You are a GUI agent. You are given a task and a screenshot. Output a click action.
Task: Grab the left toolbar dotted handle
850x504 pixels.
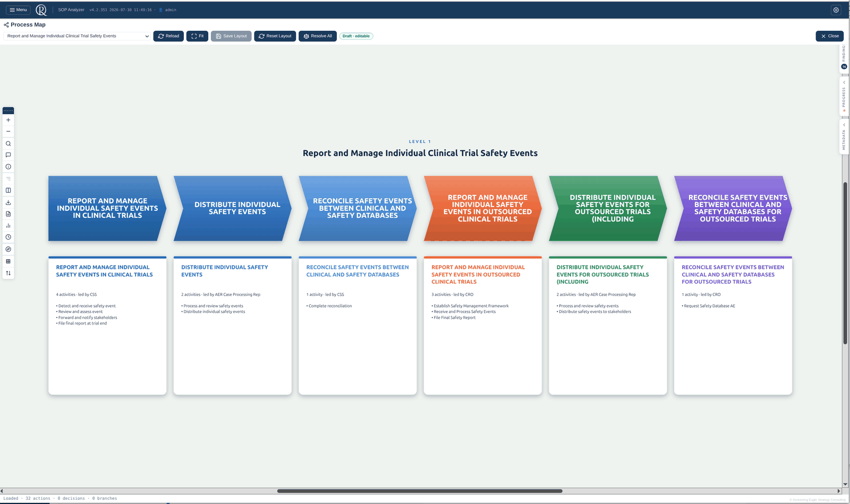click(8, 110)
